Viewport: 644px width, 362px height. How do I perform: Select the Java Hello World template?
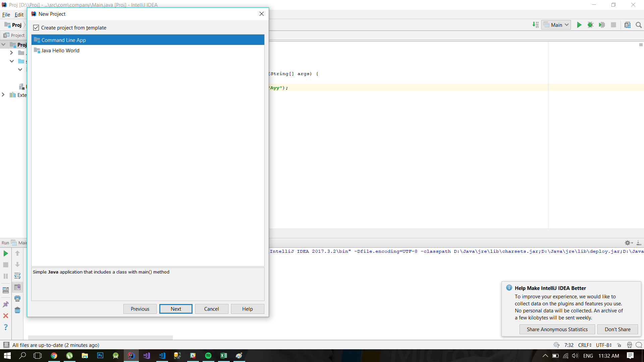click(x=148, y=50)
